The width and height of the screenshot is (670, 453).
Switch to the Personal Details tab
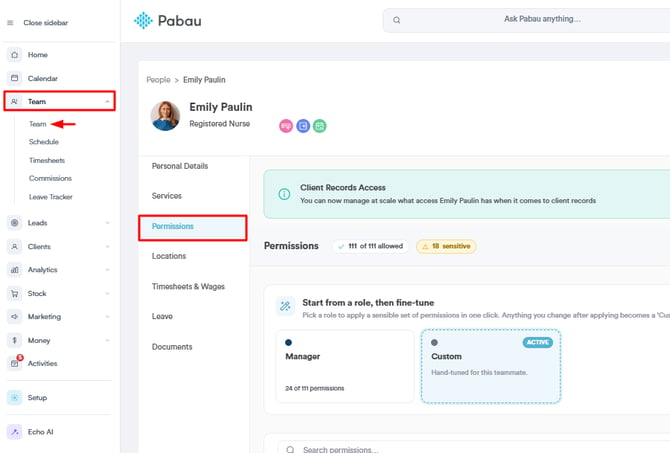[180, 166]
